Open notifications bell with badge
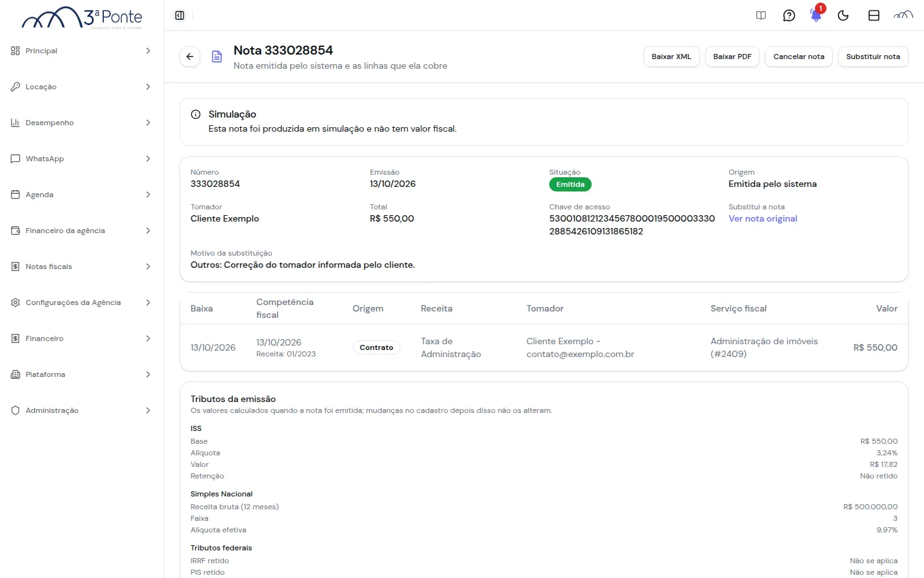The width and height of the screenshot is (924, 578). click(816, 15)
